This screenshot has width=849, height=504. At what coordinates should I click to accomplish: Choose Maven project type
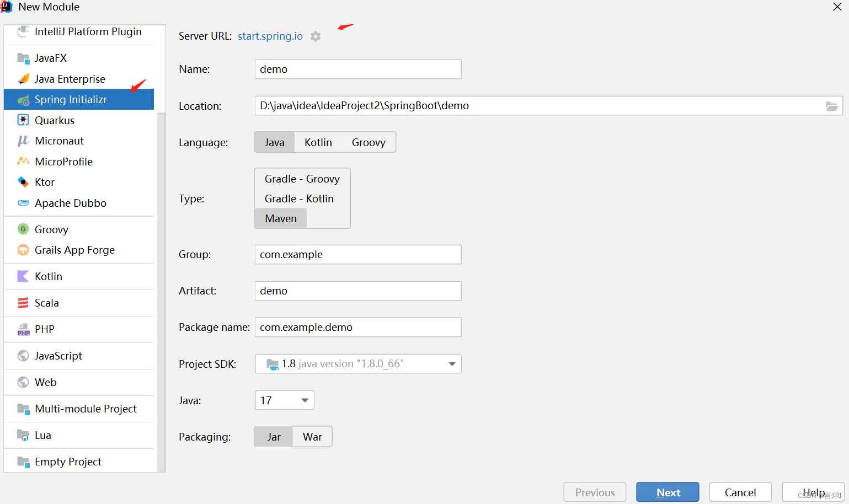281,218
